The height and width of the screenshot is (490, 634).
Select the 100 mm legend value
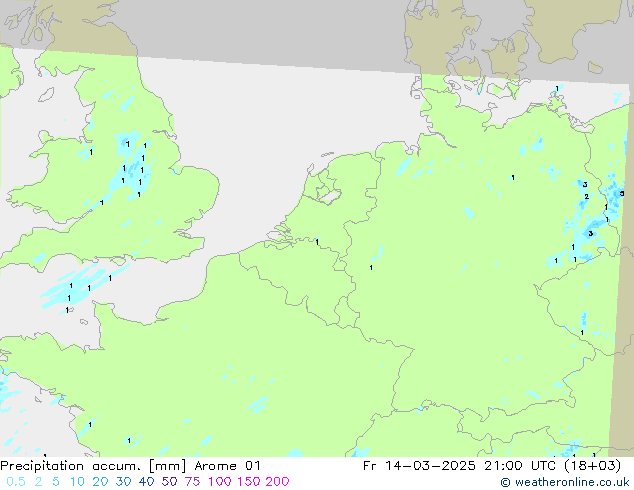(220, 482)
